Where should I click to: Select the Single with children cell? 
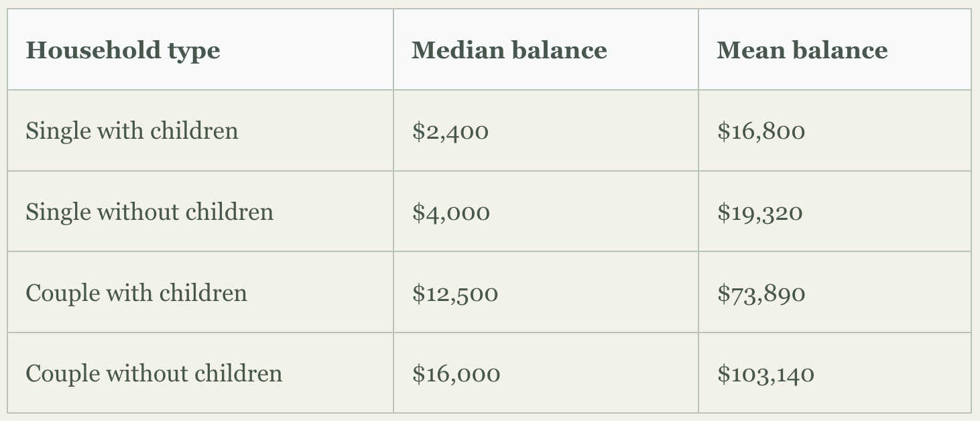200,131
